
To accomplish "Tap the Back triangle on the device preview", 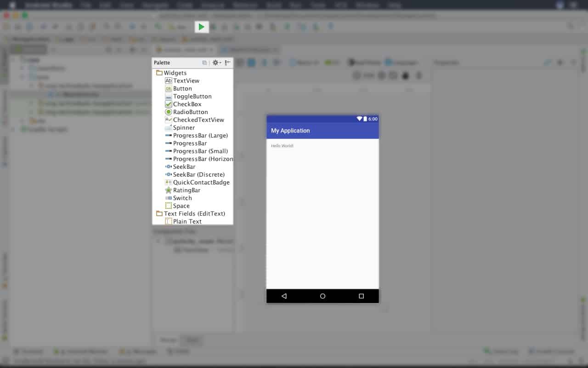I will pos(284,296).
